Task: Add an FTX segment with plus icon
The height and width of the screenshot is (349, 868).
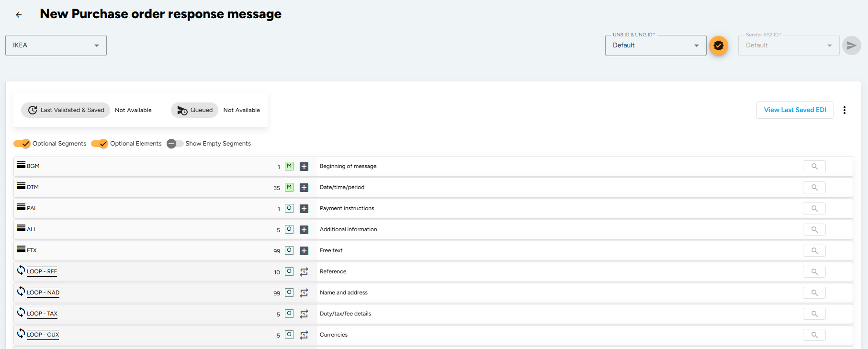Action: click(x=304, y=251)
